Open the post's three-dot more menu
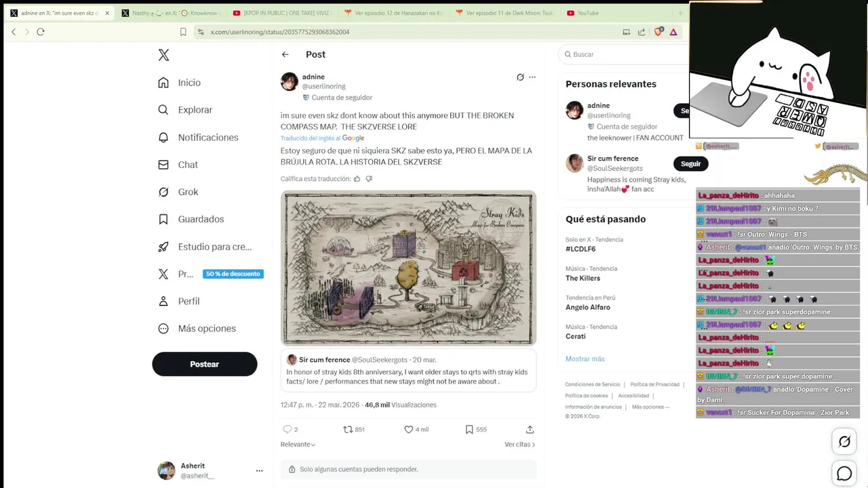The height and width of the screenshot is (488, 868). coord(532,77)
